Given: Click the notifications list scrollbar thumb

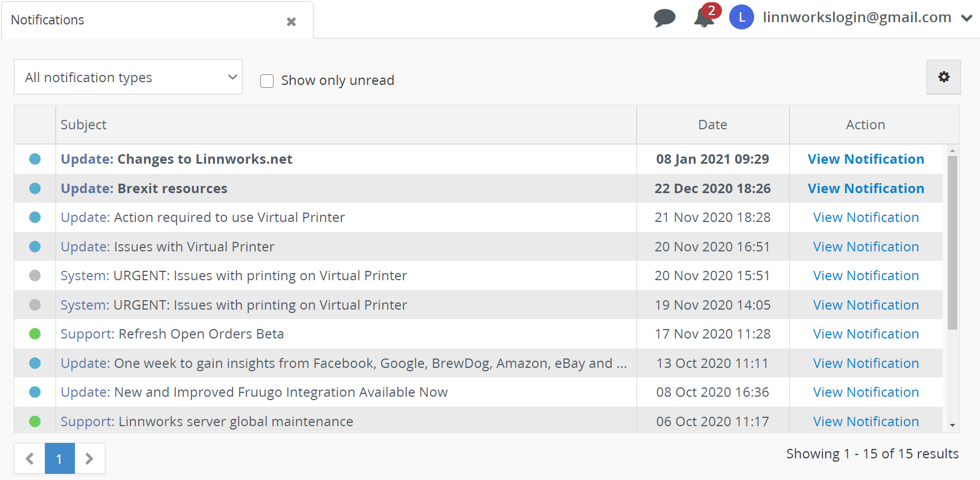Looking at the screenshot, I should pyautogui.click(x=952, y=243).
